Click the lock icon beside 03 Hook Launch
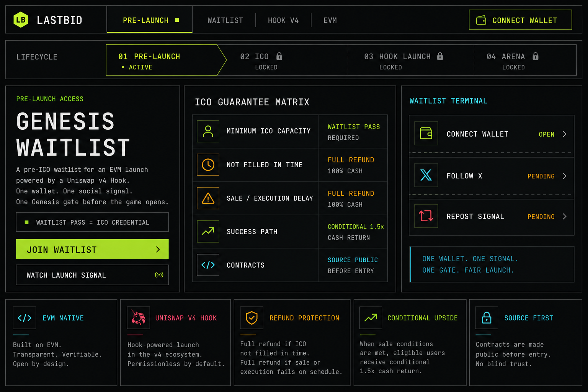The image size is (588, 392). click(440, 56)
